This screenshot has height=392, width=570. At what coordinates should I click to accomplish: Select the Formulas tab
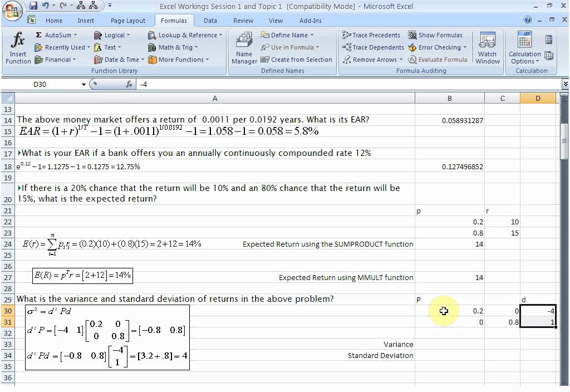click(174, 21)
